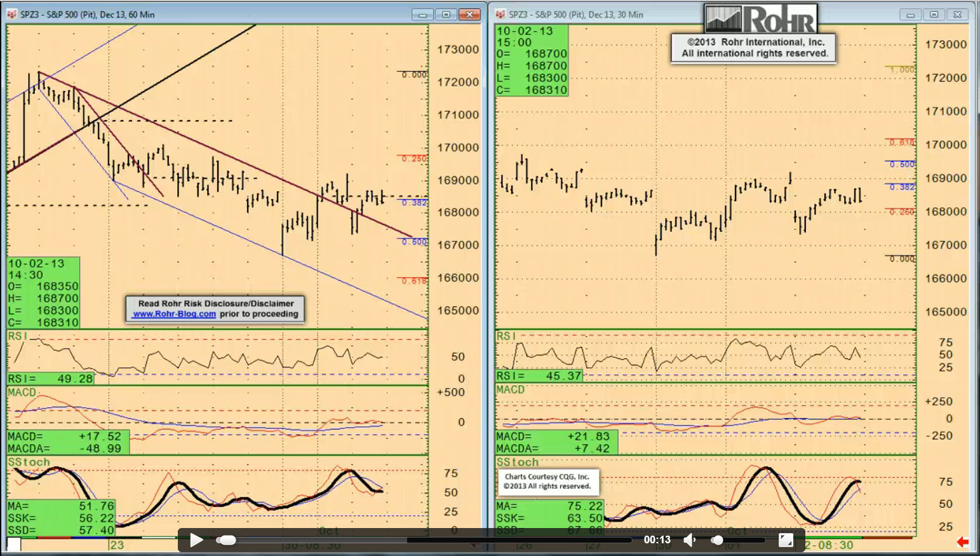Click MACD value box in 30 Min chart
The image size is (980, 556).
tap(556, 442)
